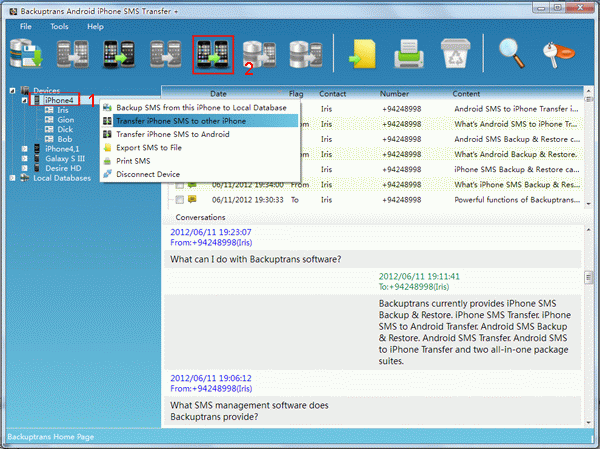Click the '2012/06/11 19:06:12' conversation timestamp
This screenshot has width=600, height=449.
211,378
